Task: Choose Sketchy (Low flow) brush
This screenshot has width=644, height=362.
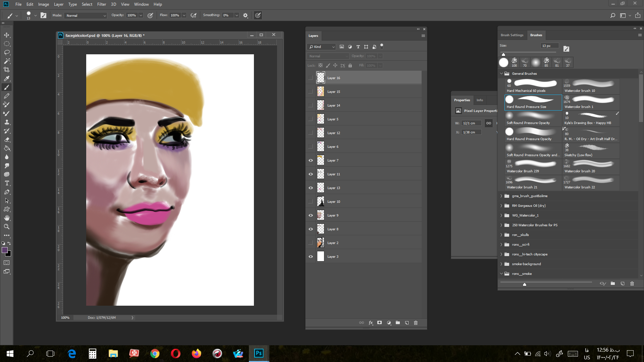Action: click(x=591, y=151)
